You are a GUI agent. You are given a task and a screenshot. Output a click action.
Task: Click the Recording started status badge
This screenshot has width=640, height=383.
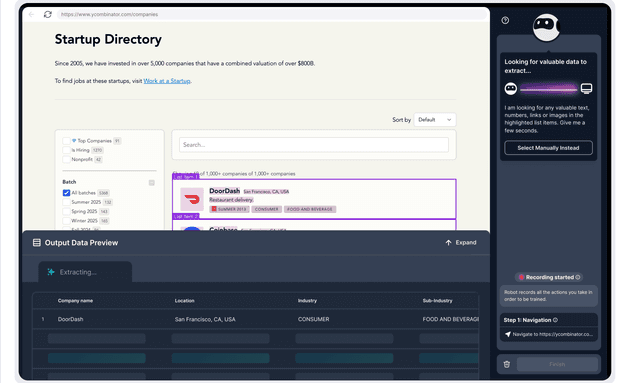tap(549, 277)
